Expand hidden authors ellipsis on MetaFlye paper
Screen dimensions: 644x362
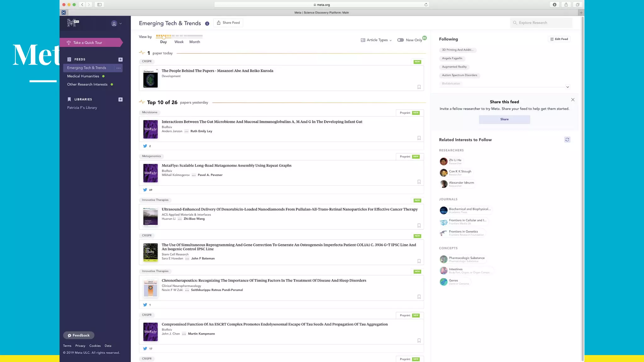point(194,175)
